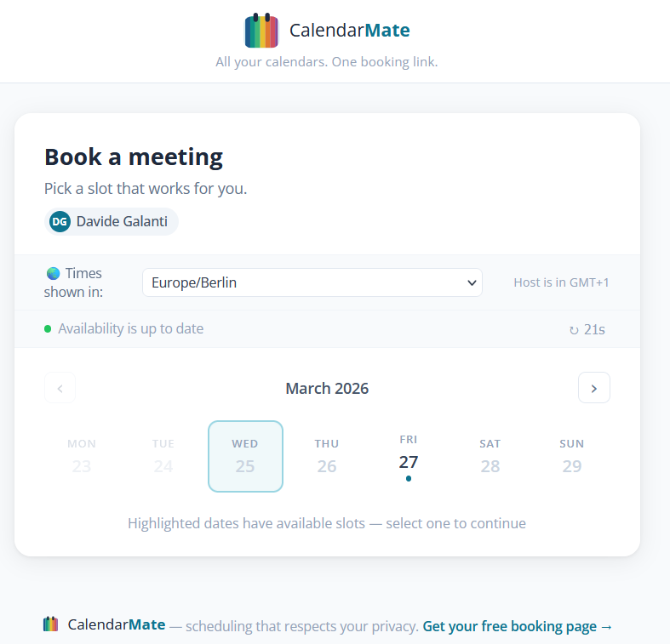Click the Davide Galanti host chip

(x=112, y=222)
